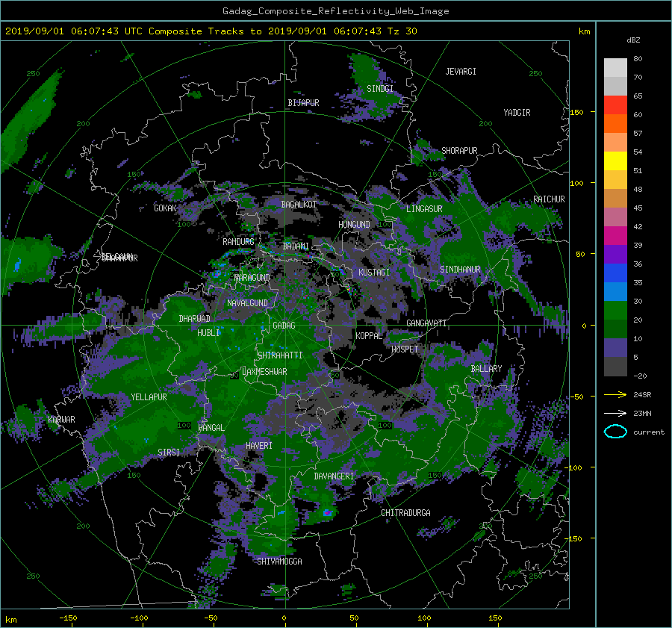Click the purple 10 dBZ color swatch
The height and width of the screenshot is (628, 672).
tap(615, 347)
